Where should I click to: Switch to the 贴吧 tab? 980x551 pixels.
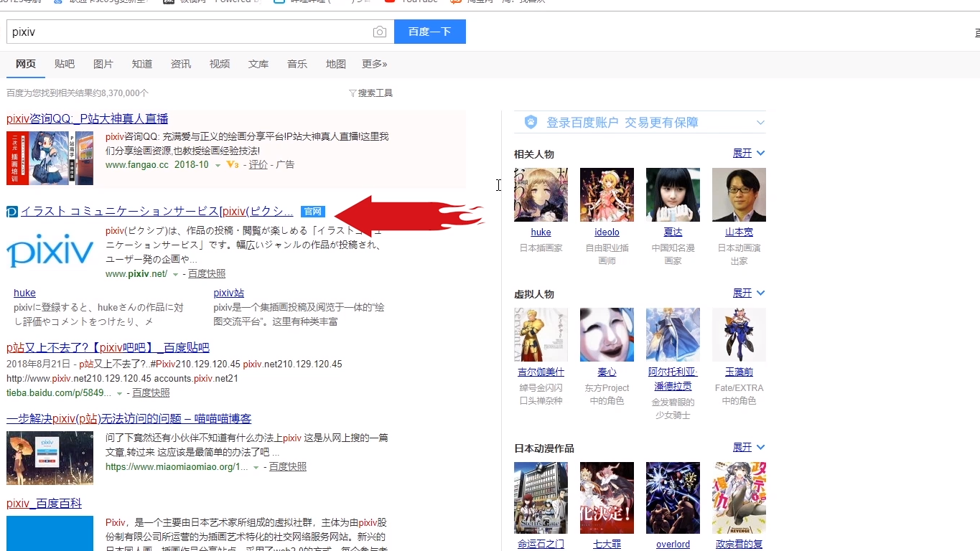pos(65,64)
